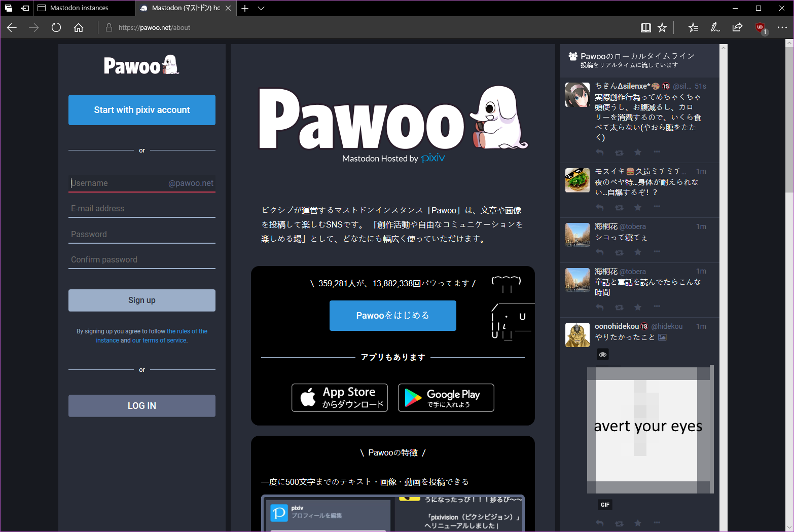
Task: Open @tobera profile on シコって寝てぇ post
Action: click(633, 227)
